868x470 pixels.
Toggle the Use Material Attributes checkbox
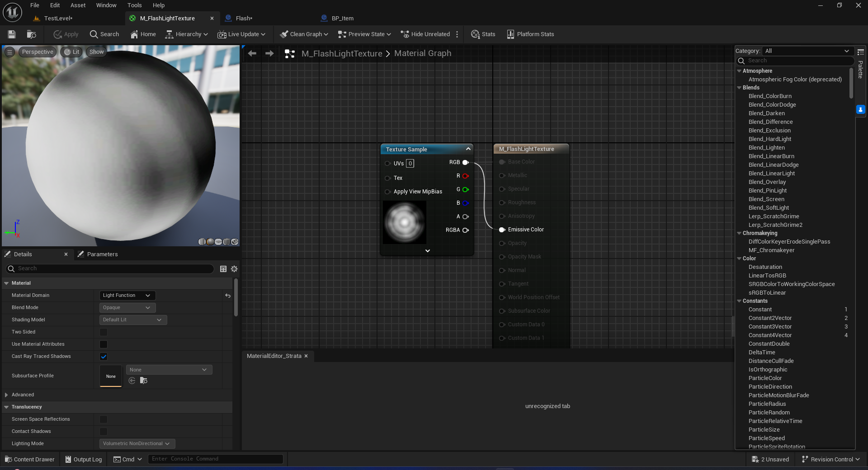[104, 344]
